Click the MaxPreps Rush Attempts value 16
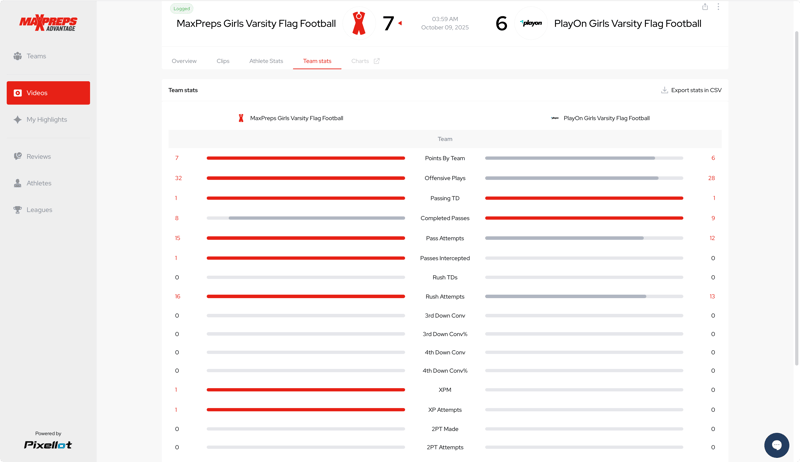 178,296
